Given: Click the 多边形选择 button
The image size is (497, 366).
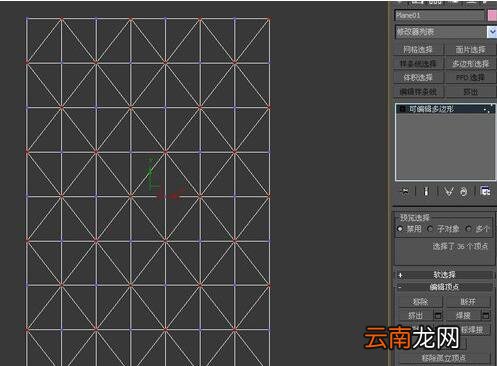Looking at the screenshot, I should click(x=470, y=64).
